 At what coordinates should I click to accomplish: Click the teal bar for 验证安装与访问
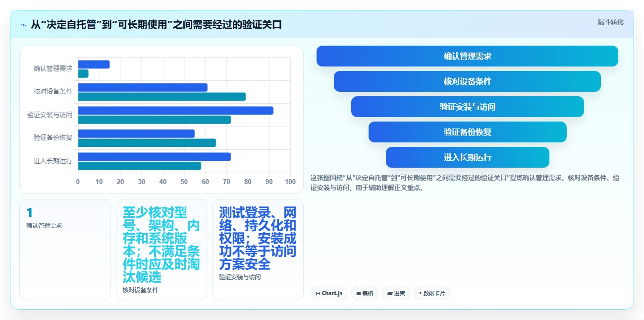155,120
